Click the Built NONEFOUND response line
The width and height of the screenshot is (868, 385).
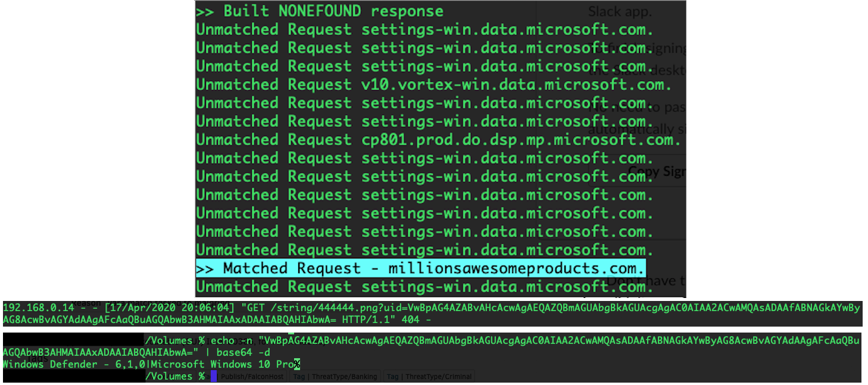point(320,11)
